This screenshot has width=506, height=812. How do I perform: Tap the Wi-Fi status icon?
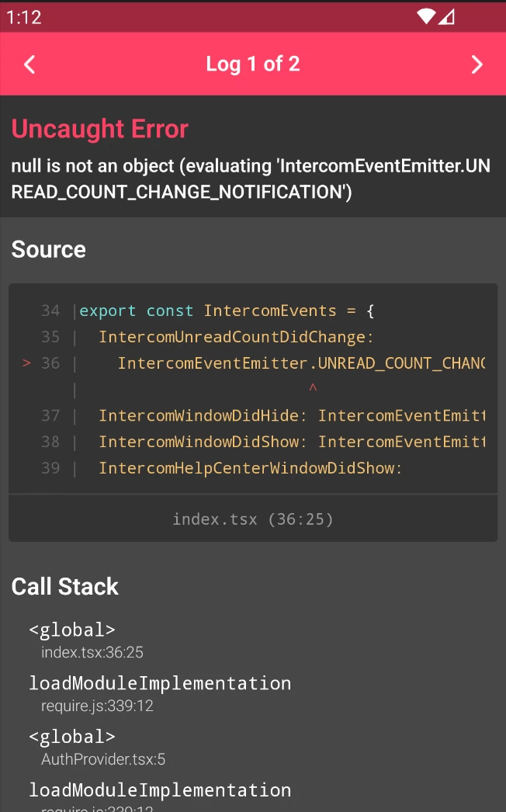click(426, 16)
